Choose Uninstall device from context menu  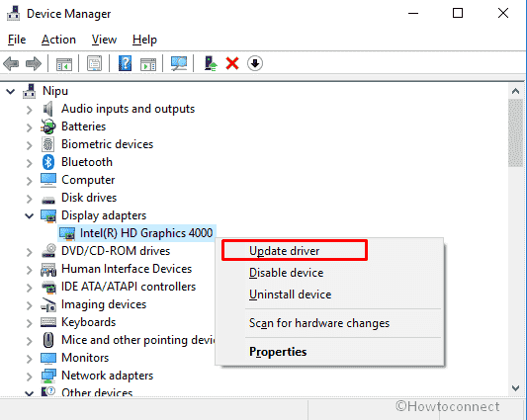[x=291, y=294]
